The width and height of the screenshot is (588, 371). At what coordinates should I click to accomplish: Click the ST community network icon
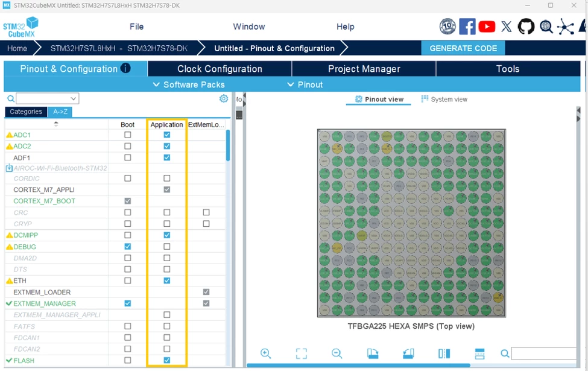[565, 27]
